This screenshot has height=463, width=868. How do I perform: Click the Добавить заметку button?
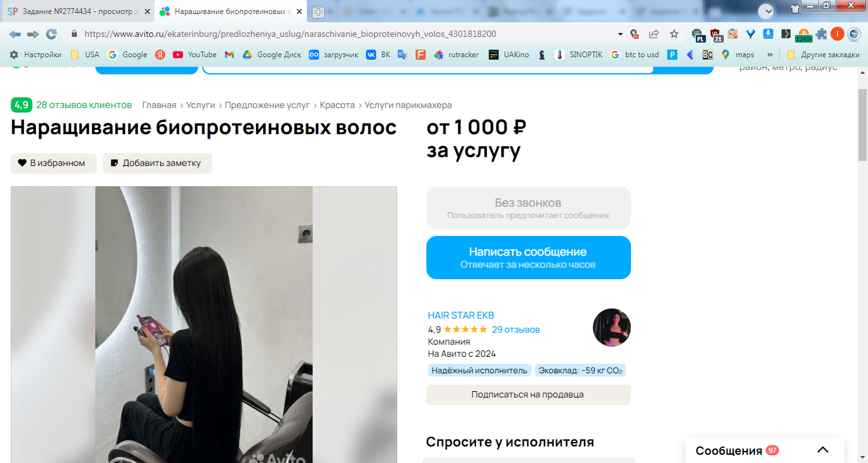click(x=158, y=163)
